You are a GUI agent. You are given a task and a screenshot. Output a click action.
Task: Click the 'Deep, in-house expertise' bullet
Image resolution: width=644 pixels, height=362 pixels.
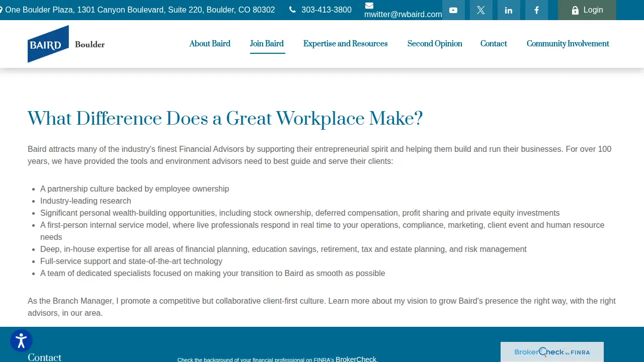[283, 249]
